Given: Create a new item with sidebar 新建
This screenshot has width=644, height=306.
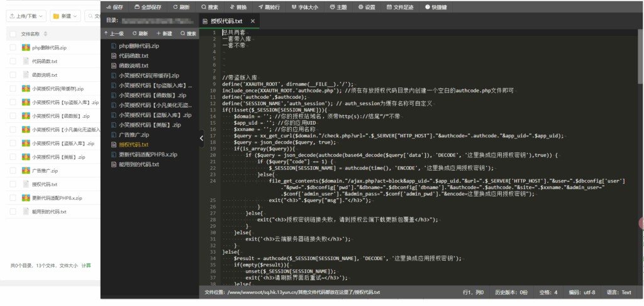Looking at the screenshot, I should click(x=164, y=34).
